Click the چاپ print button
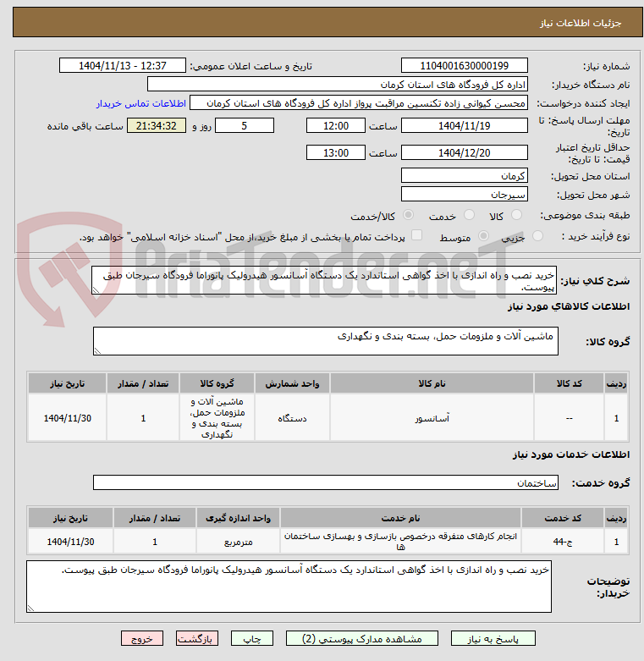Screen dimensions: 644x661 click(251, 638)
